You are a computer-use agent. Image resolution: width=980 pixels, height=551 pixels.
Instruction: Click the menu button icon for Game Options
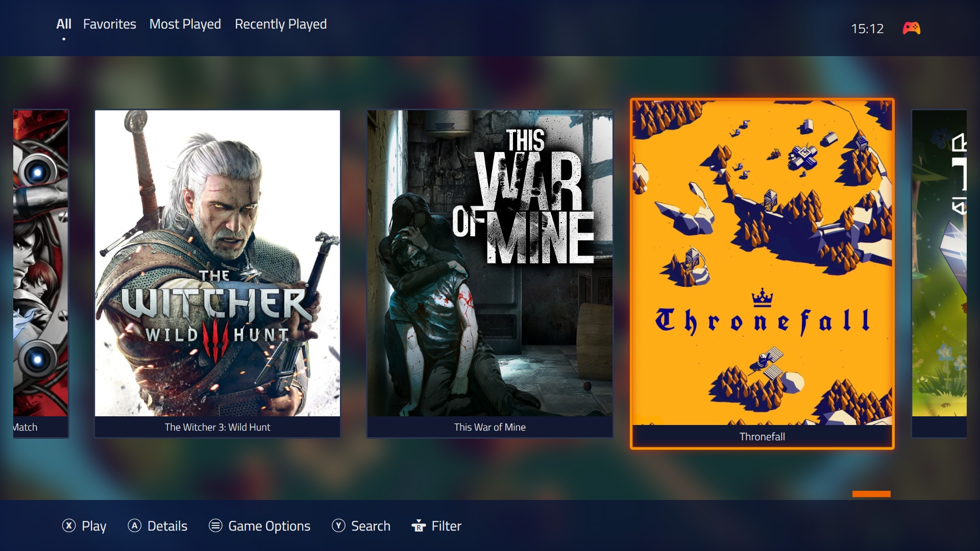215,525
